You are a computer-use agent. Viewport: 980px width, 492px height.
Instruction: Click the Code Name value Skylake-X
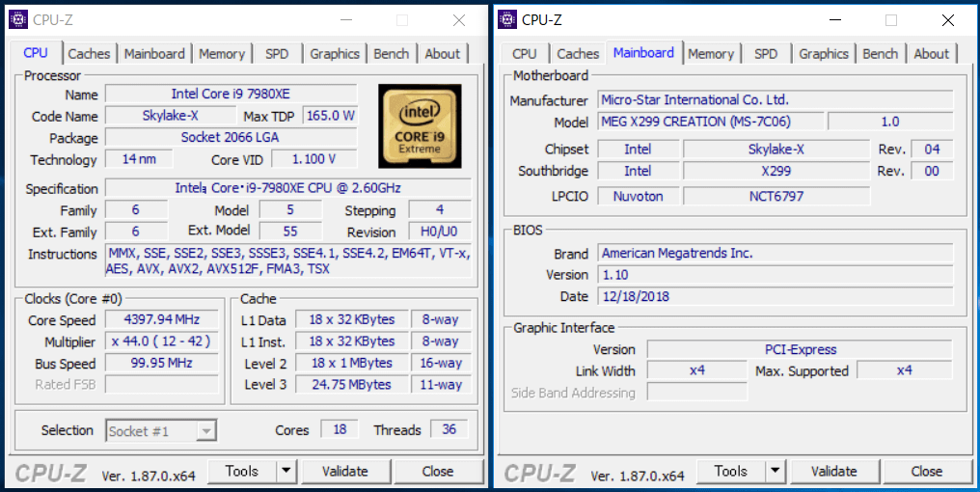pyautogui.click(x=170, y=116)
